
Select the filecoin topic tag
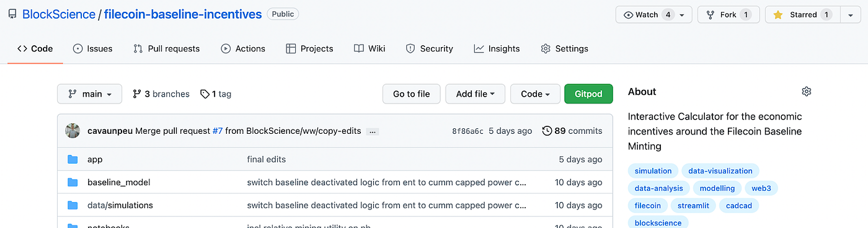pos(648,205)
